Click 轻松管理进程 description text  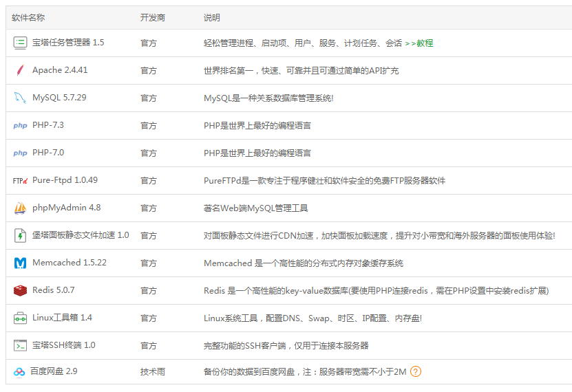303,43
